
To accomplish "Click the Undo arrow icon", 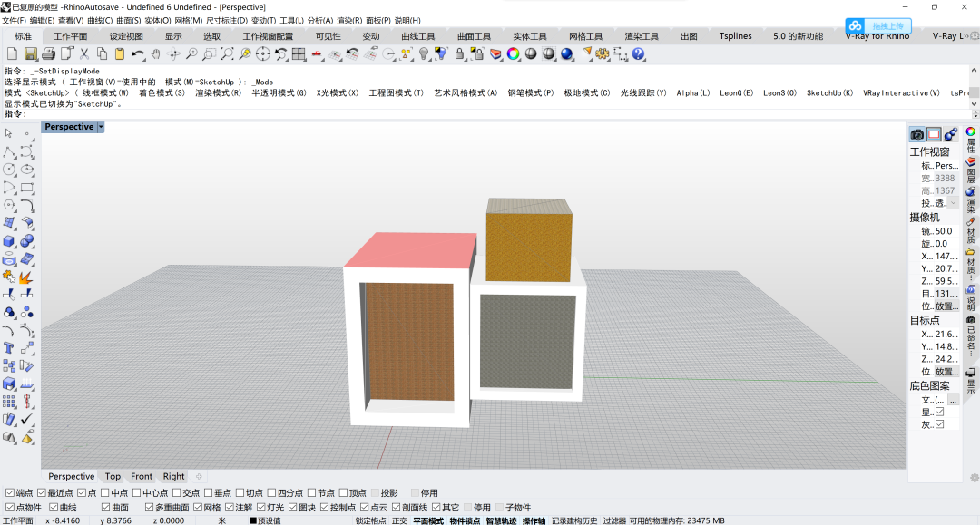I will [x=138, y=54].
